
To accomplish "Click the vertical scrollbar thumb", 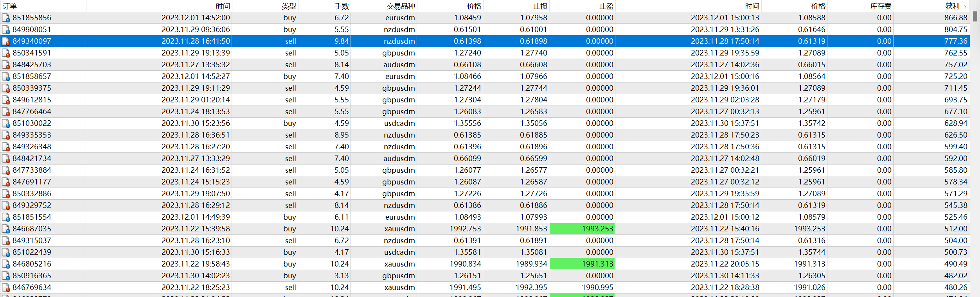I will tap(975, 16).
